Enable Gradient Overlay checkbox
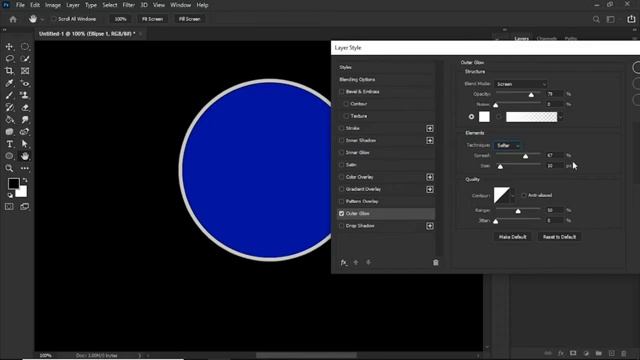Screen dimensions: 640x360 coord(342,189)
